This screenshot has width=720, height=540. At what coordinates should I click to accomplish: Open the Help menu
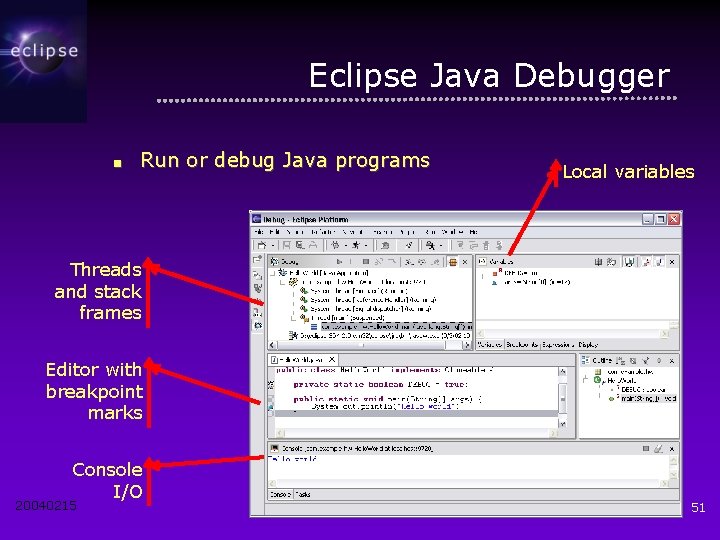point(474,232)
